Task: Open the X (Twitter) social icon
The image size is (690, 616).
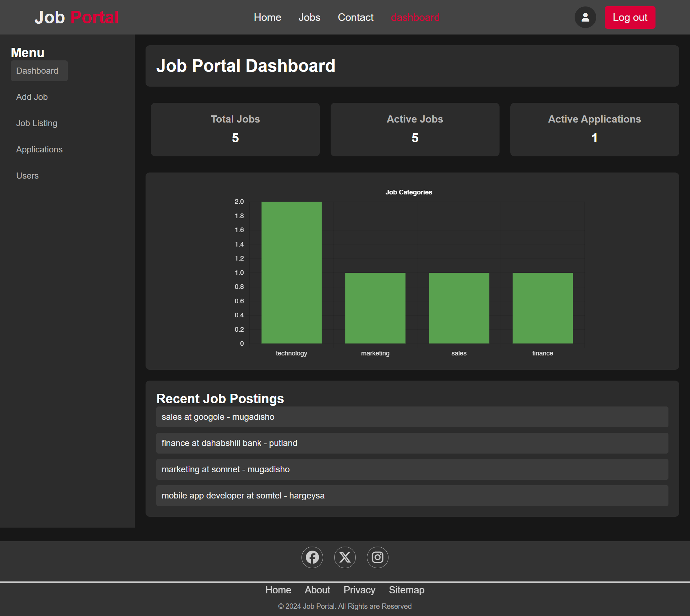Action: tap(345, 557)
